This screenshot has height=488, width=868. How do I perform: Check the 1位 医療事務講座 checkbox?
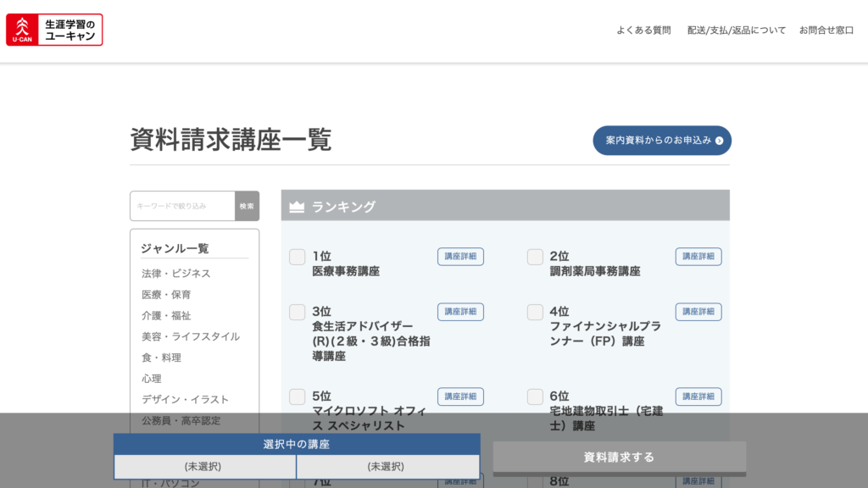click(298, 257)
